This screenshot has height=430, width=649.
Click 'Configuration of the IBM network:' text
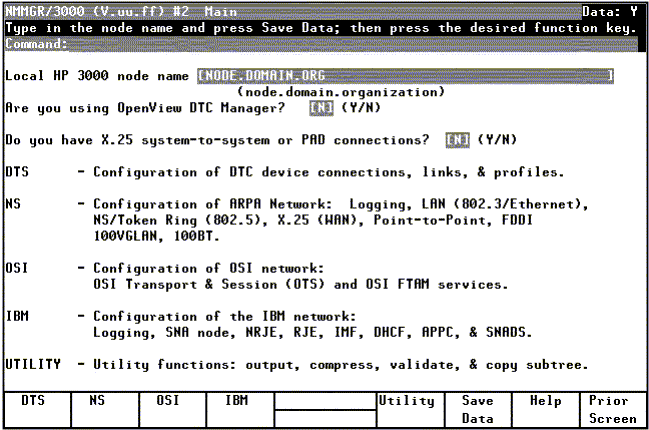click(x=225, y=317)
